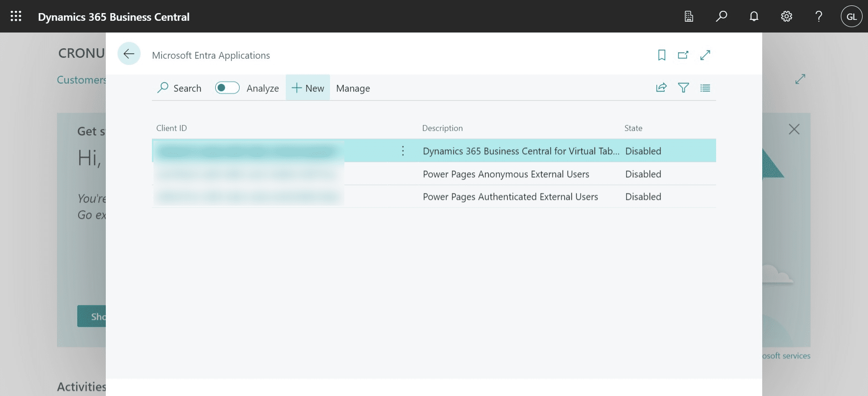This screenshot has height=396, width=868.
Task: Click the back arrow button
Action: pos(129,54)
